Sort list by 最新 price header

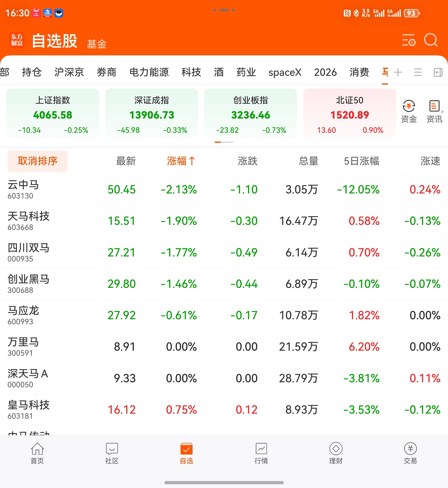point(126,161)
